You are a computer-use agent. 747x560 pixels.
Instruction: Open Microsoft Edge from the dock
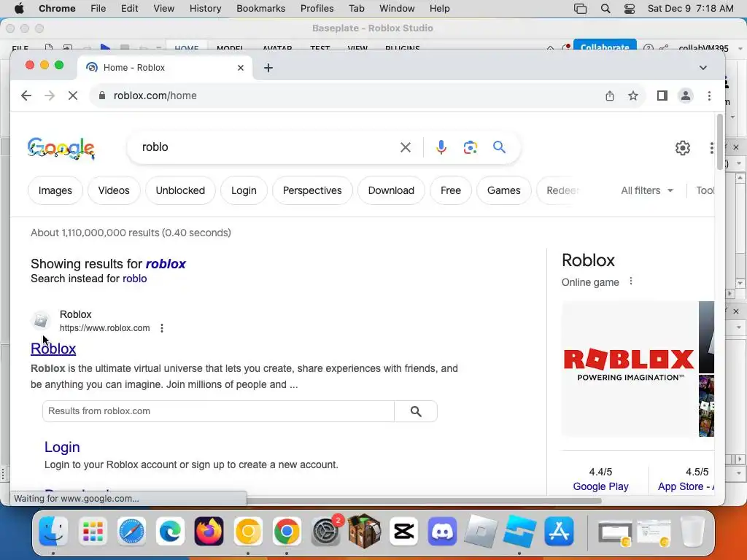point(170,531)
